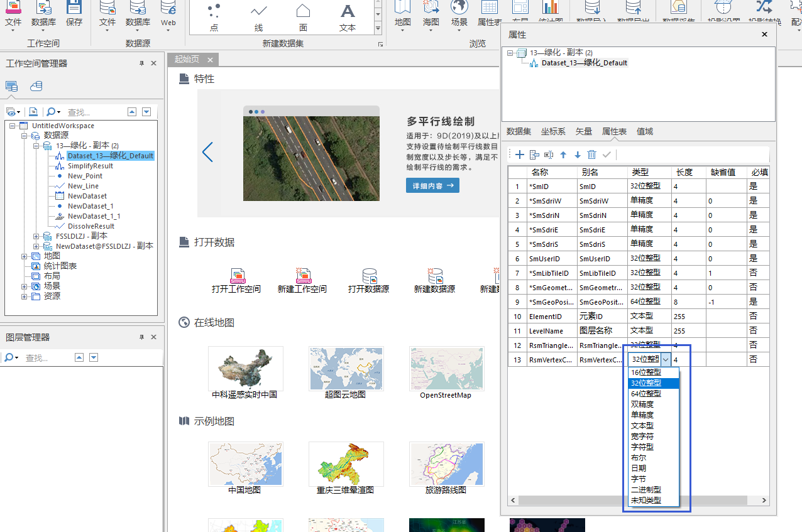Jump to next search result in workspace manager
The image size is (802, 532).
146,112
